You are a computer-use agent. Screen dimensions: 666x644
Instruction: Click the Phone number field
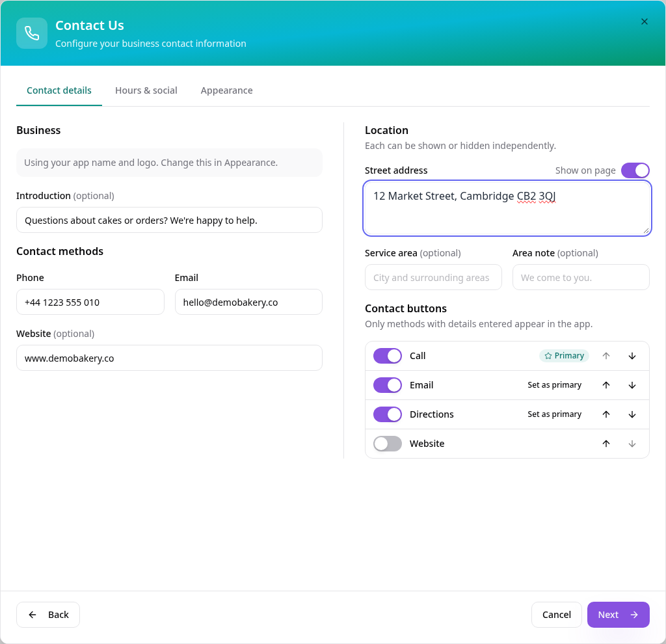coord(90,302)
